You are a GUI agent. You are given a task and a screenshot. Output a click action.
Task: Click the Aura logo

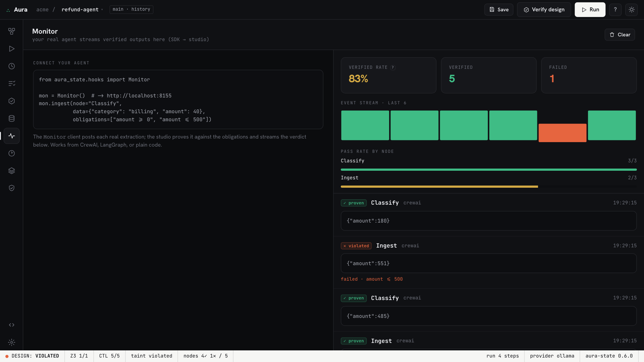point(17,10)
